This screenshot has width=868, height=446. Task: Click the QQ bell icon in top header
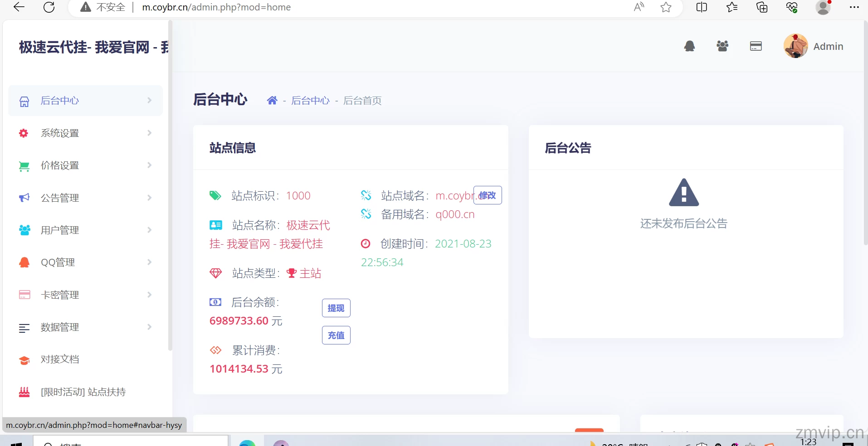pyautogui.click(x=689, y=46)
